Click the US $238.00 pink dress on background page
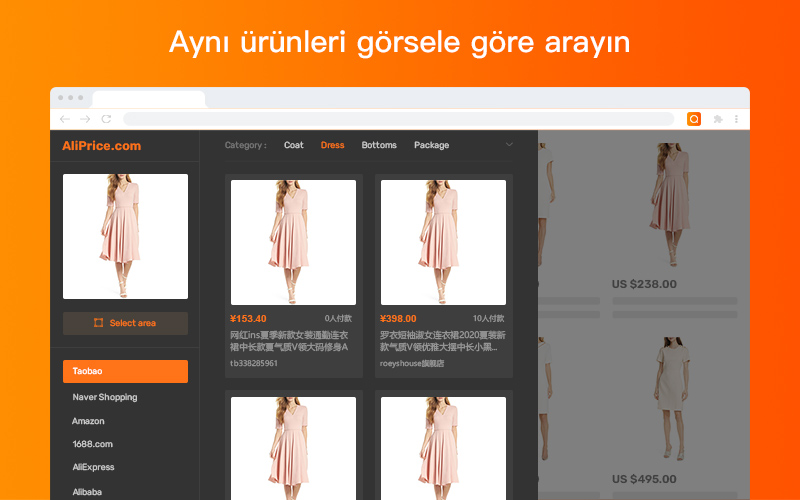The height and width of the screenshot is (500, 800). 671,204
